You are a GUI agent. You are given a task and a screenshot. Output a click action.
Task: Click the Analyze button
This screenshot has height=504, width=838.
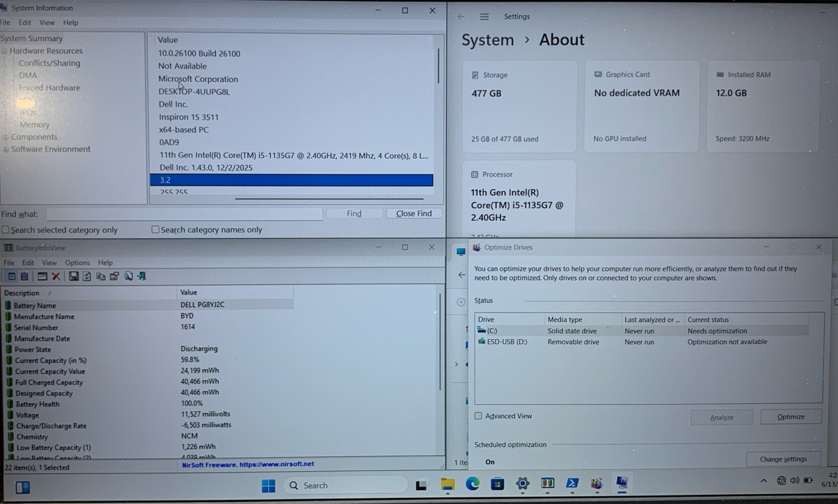coord(722,417)
